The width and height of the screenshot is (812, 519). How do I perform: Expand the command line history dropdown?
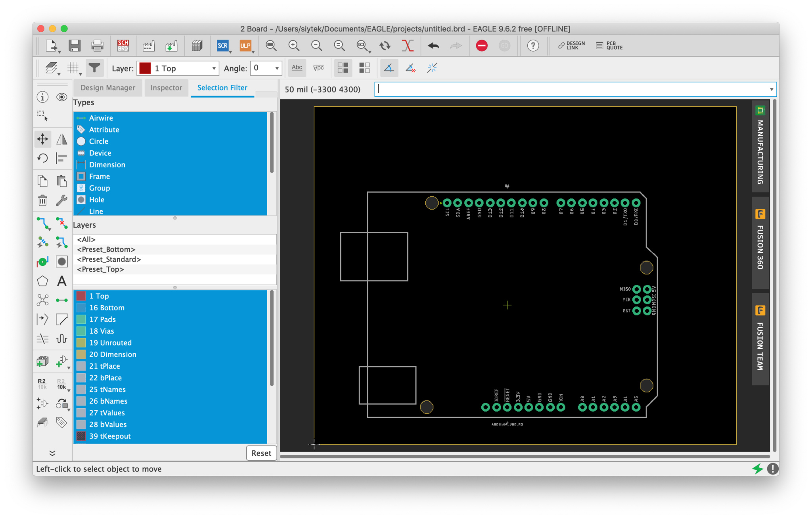pos(771,89)
